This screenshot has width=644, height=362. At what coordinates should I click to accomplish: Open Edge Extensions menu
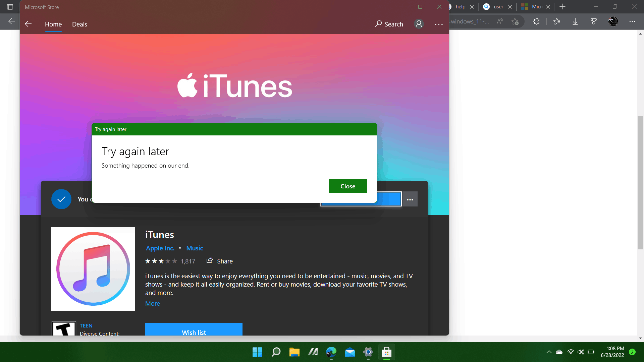[536, 21]
